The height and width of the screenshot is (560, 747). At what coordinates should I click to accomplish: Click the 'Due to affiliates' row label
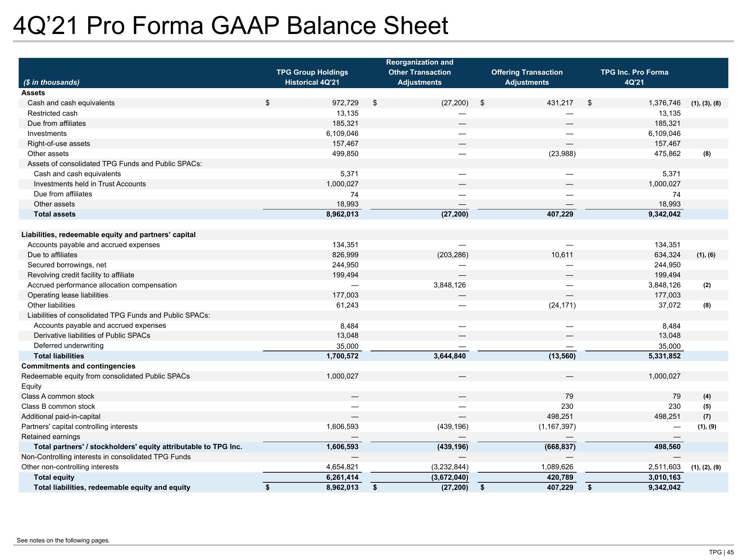[x=52, y=255]
